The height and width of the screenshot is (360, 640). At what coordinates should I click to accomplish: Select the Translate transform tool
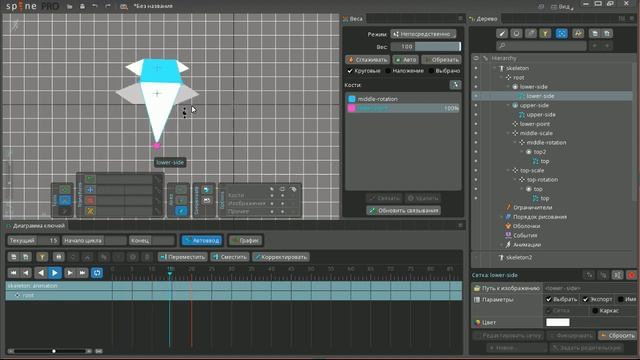tap(90, 190)
